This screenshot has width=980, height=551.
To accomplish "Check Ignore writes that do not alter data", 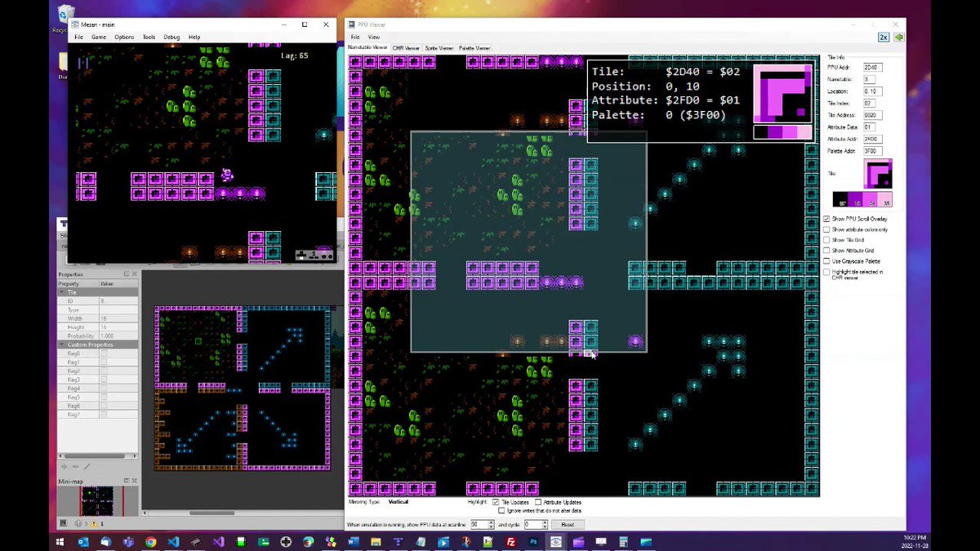I will tap(501, 510).
